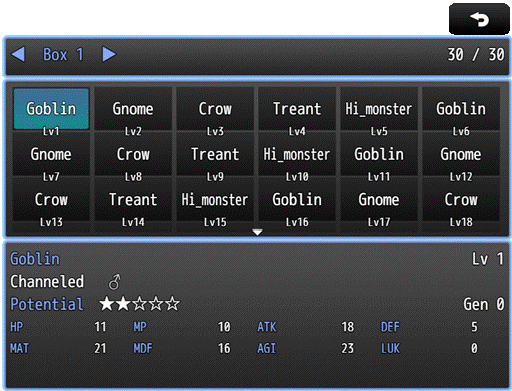Open the Crow Lv13 entry
Screen dimensions: 512x391
(51, 200)
